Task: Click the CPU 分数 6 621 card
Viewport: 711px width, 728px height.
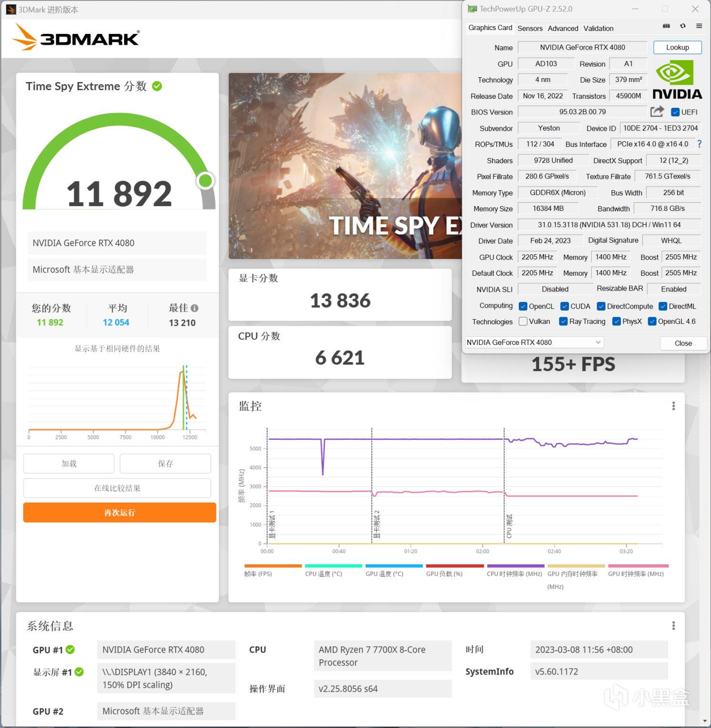Action: [x=340, y=352]
